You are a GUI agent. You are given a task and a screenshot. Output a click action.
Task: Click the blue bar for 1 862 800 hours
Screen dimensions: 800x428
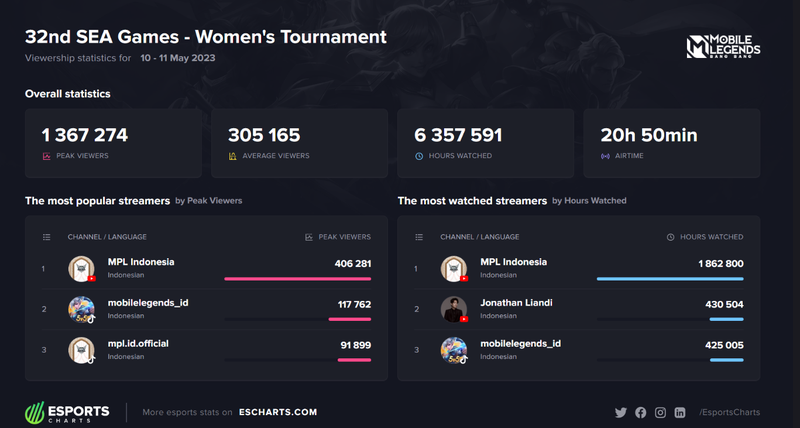click(x=669, y=279)
